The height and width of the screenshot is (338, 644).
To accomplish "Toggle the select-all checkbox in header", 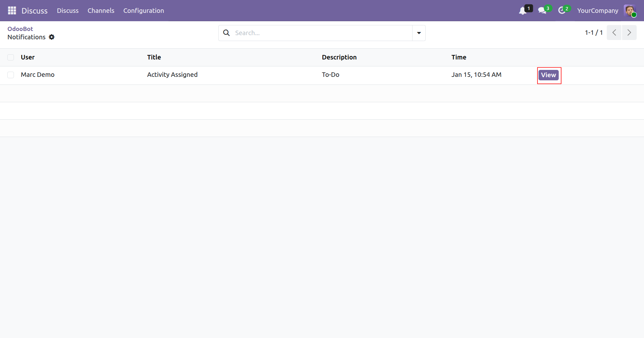I will pos(11,57).
